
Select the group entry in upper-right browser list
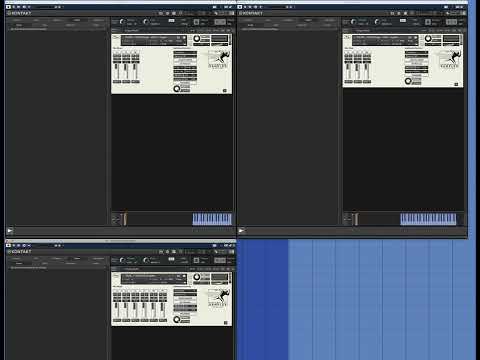[x=260, y=29]
